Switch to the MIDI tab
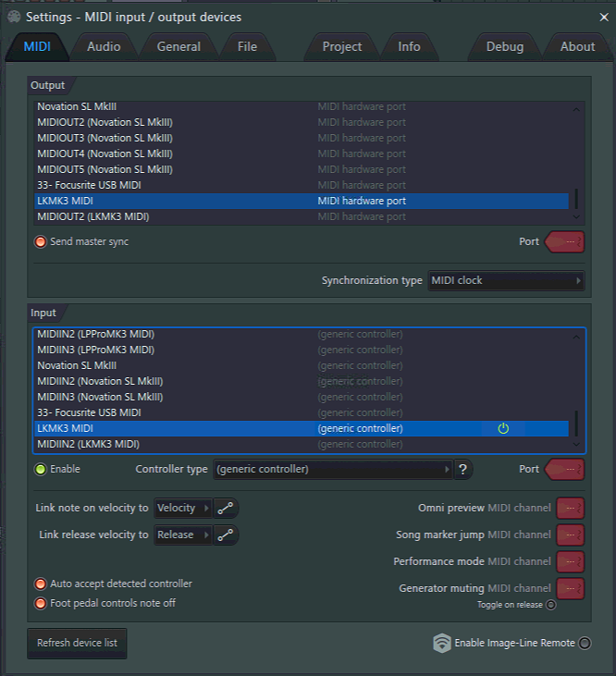616x676 pixels. tap(37, 46)
